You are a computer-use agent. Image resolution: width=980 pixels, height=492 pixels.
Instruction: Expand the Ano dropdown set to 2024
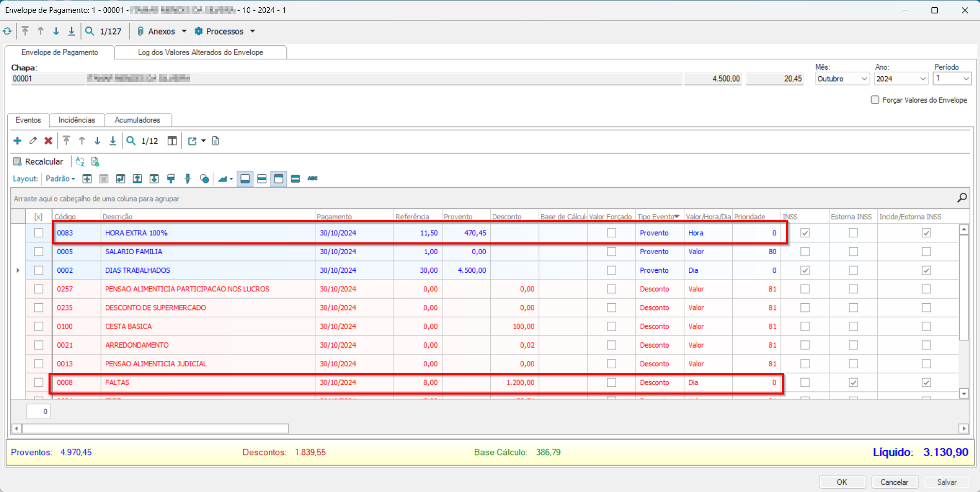click(x=922, y=78)
